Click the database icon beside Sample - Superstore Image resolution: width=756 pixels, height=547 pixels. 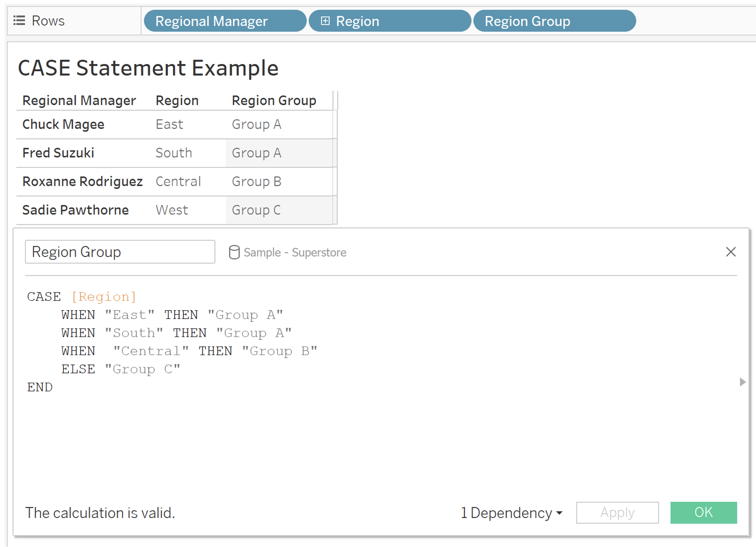tap(234, 252)
